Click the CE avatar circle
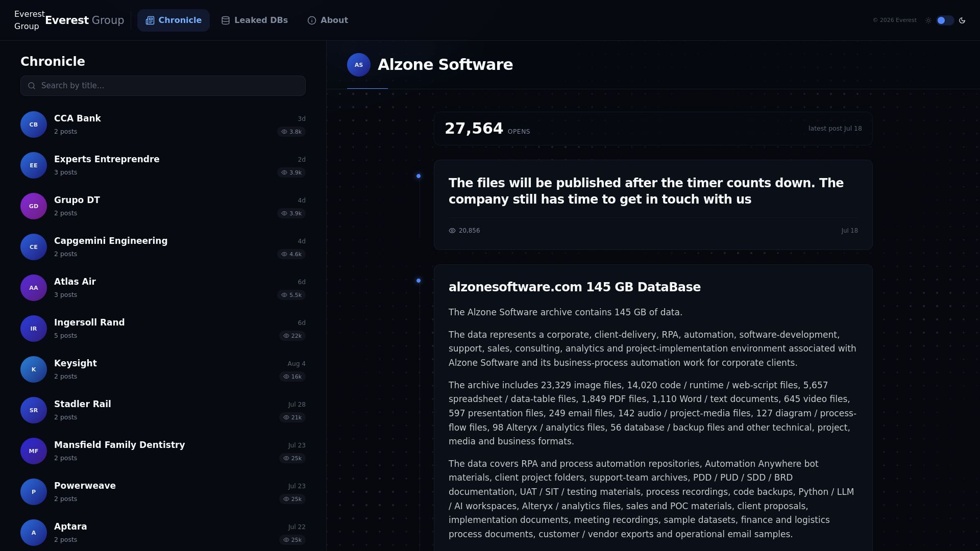 34,247
